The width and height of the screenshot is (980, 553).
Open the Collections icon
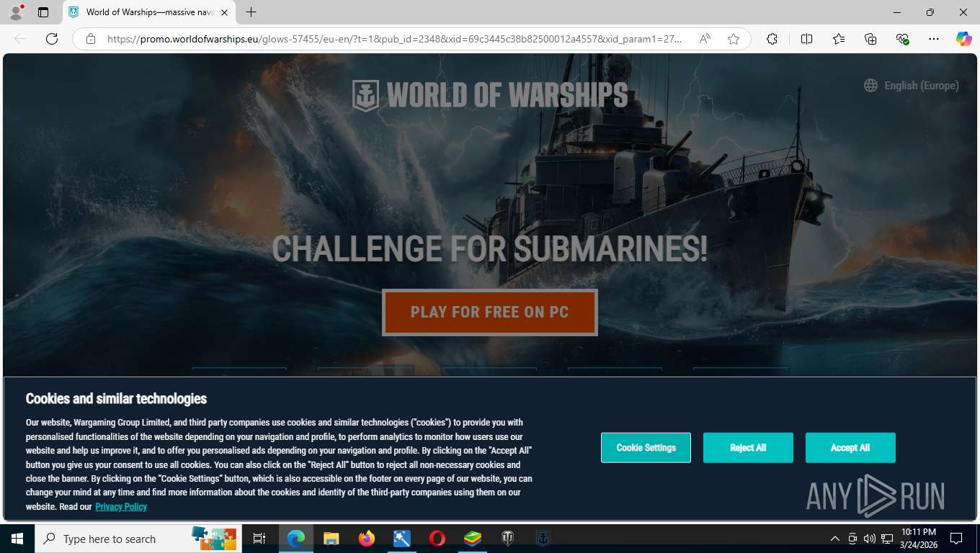pos(870,39)
